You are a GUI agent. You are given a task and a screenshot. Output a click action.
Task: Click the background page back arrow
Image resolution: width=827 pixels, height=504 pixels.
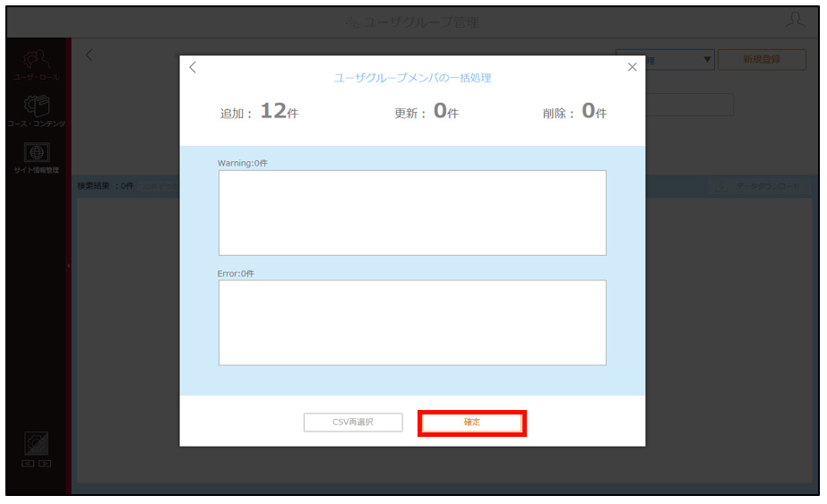tap(89, 55)
